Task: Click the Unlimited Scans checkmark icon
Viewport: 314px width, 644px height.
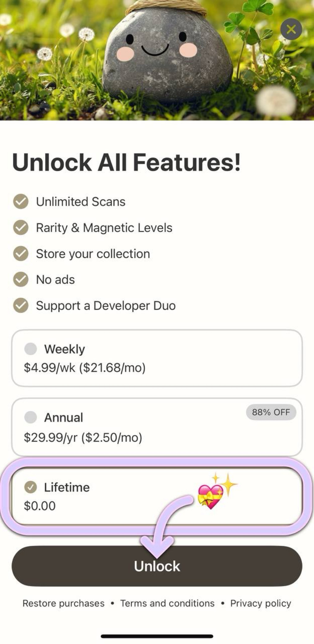Action: tap(21, 201)
